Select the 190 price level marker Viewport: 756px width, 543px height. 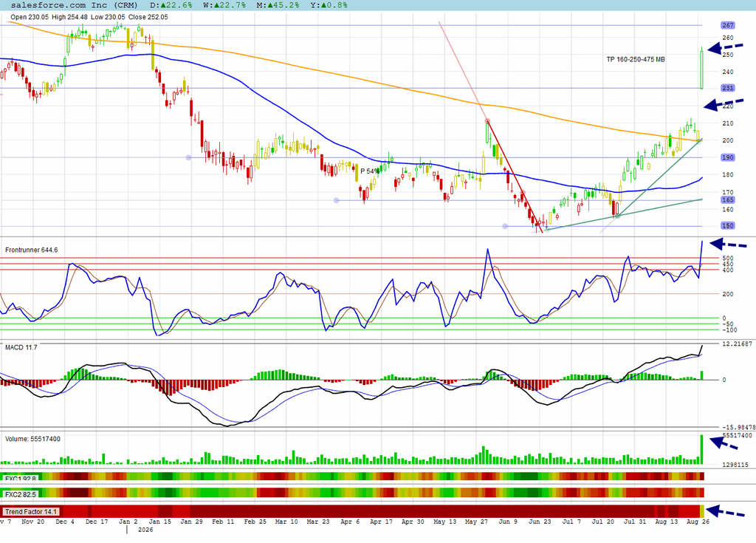click(x=727, y=157)
